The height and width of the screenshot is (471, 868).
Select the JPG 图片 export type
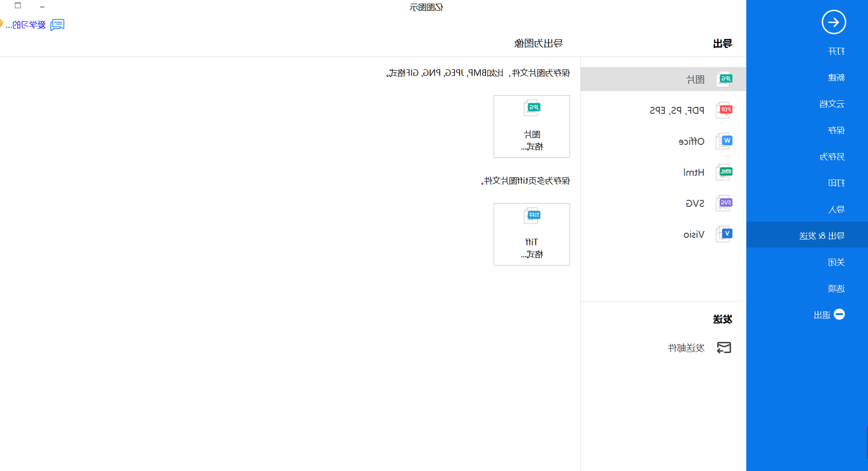(x=663, y=79)
